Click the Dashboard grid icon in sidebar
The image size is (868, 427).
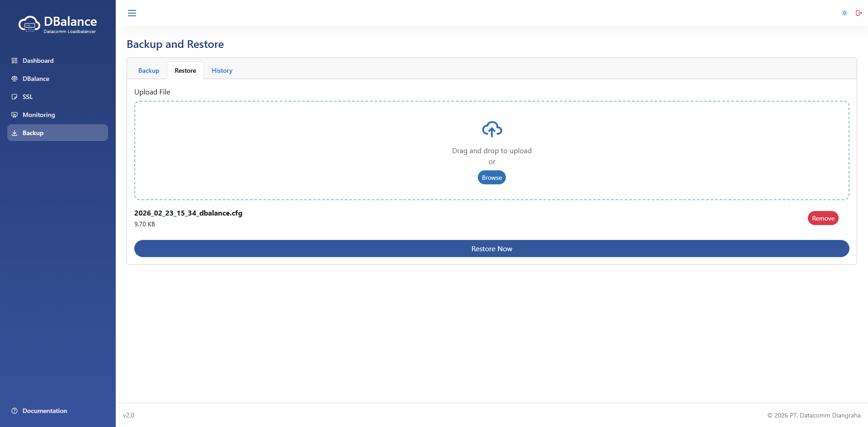(14, 61)
